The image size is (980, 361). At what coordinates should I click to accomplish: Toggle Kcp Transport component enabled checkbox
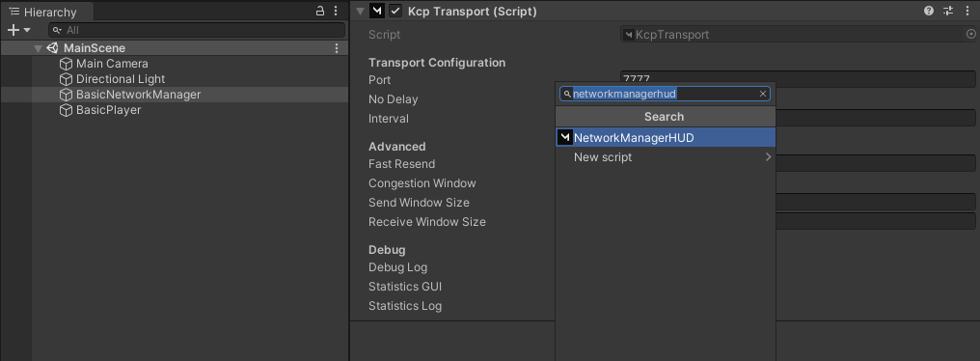(395, 11)
